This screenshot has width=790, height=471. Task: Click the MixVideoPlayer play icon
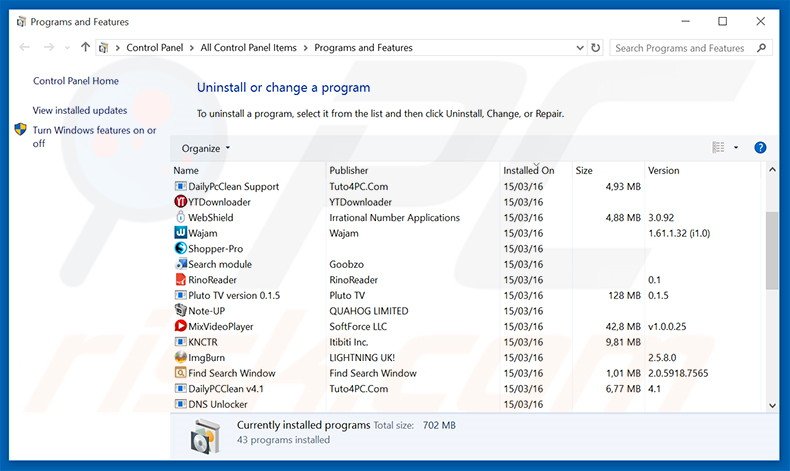coord(180,326)
